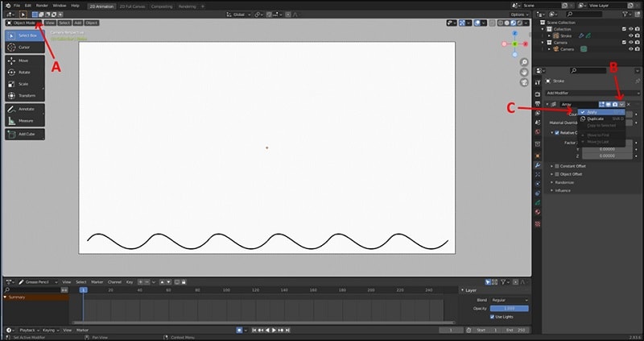Hide Stroke object in viewport
This screenshot has height=341, width=644.
coord(631,35)
